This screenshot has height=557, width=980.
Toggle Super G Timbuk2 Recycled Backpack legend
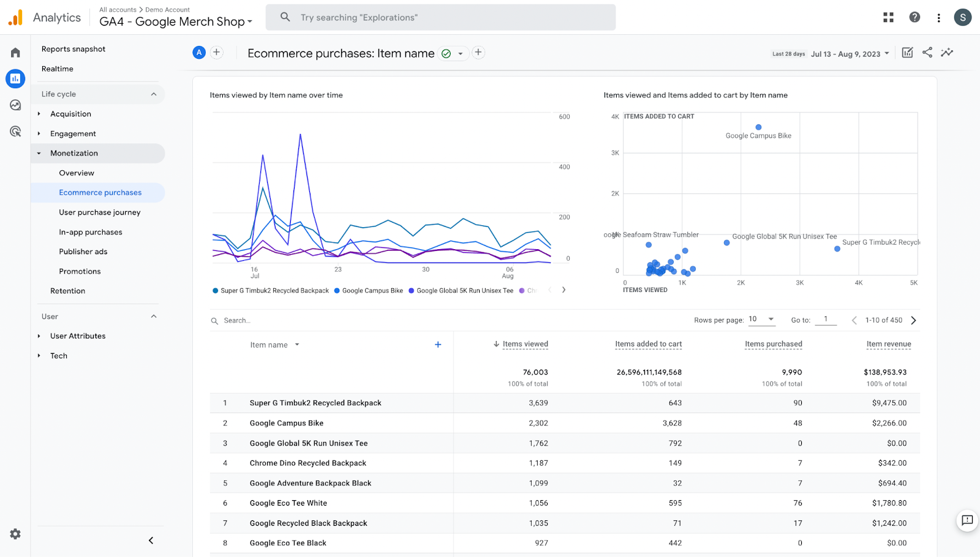click(x=271, y=291)
